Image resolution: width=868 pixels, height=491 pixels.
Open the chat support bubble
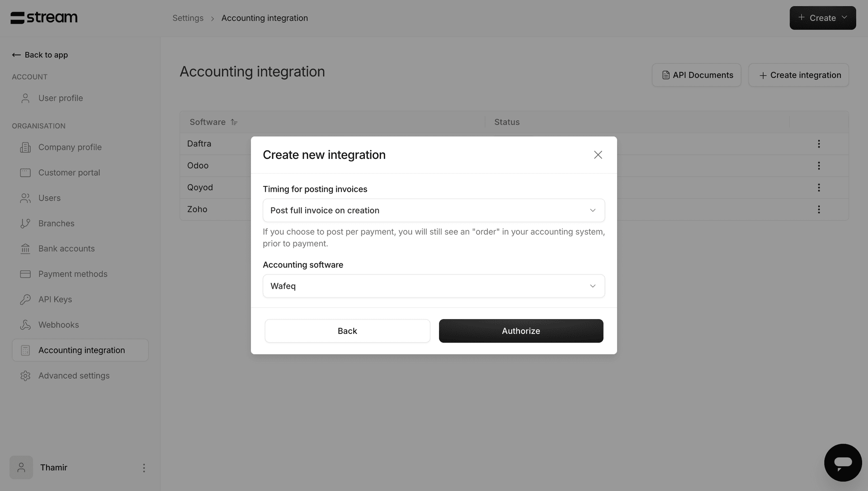coord(843,462)
